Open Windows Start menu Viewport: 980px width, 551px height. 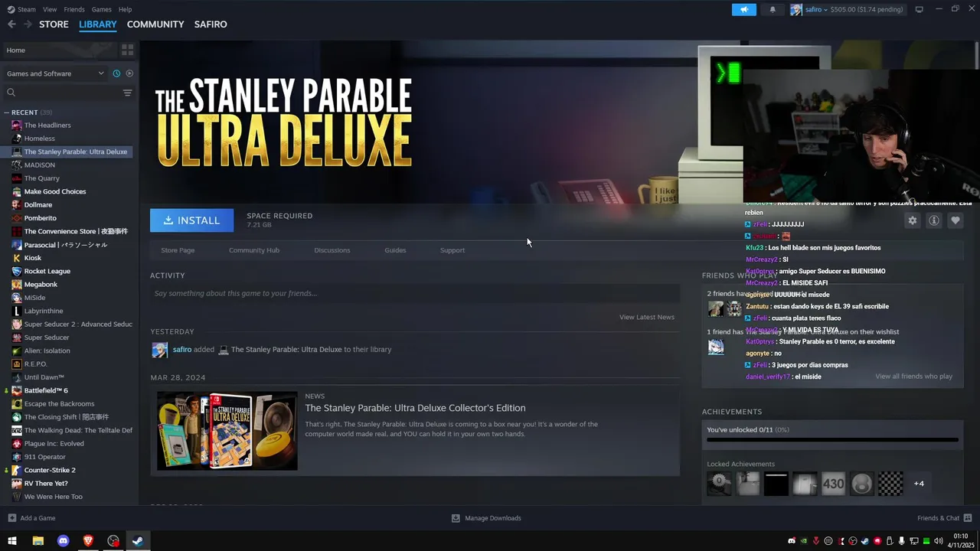(12, 541)
